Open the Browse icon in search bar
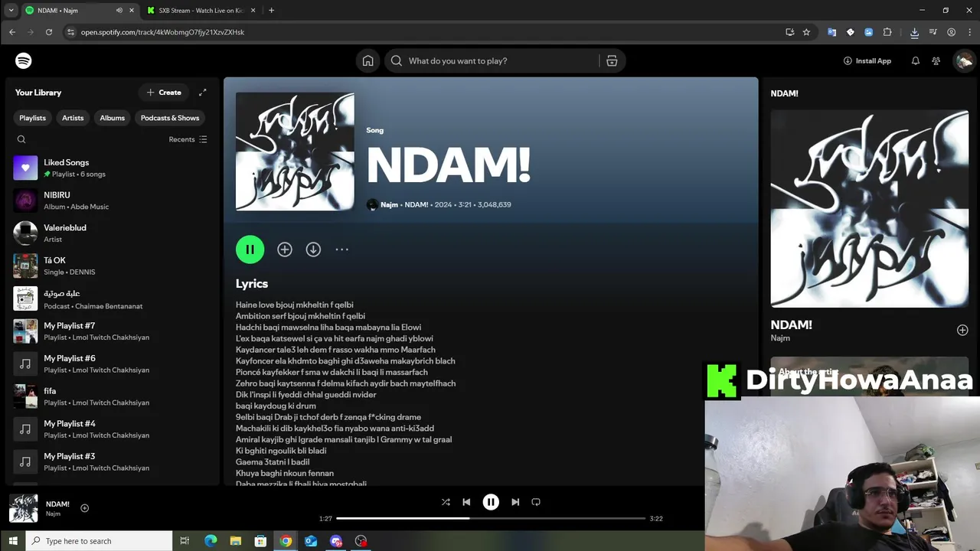980x551 pixels. (x=612, y=60)
